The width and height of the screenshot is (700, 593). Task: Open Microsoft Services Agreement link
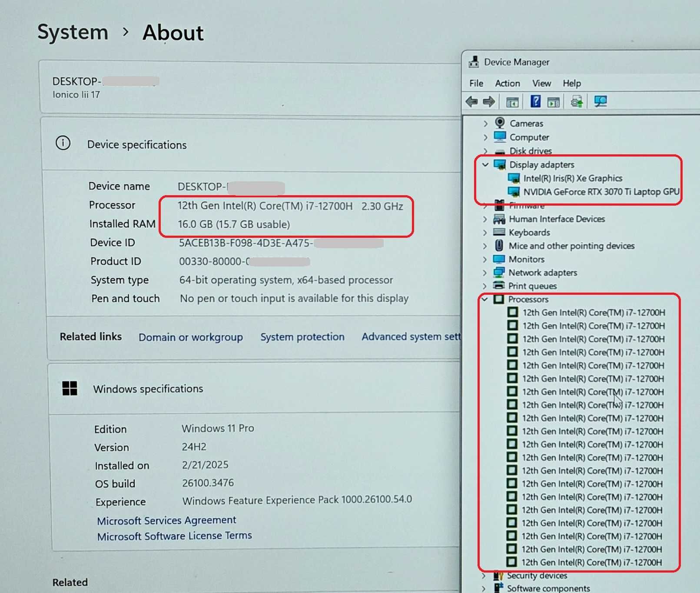[166, 520]
